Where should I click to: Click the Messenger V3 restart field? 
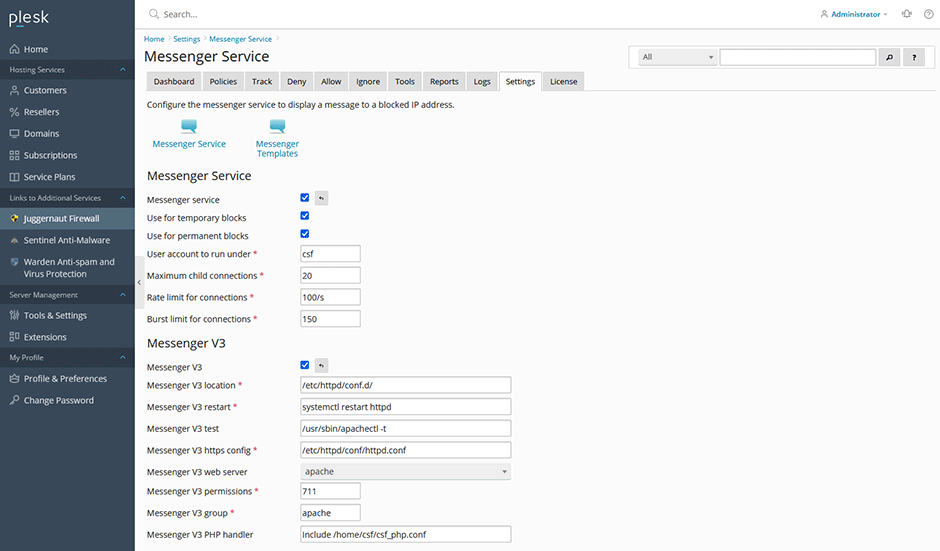[x=405, y=407]
